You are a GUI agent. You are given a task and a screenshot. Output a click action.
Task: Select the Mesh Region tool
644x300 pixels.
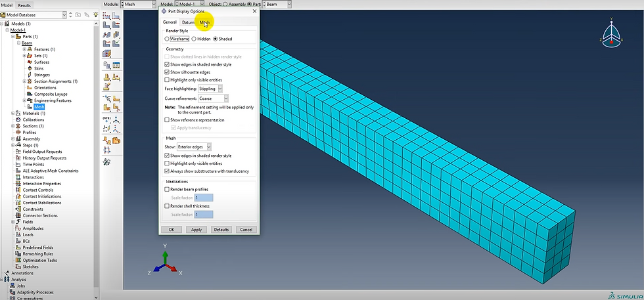[x=116, y=25]
